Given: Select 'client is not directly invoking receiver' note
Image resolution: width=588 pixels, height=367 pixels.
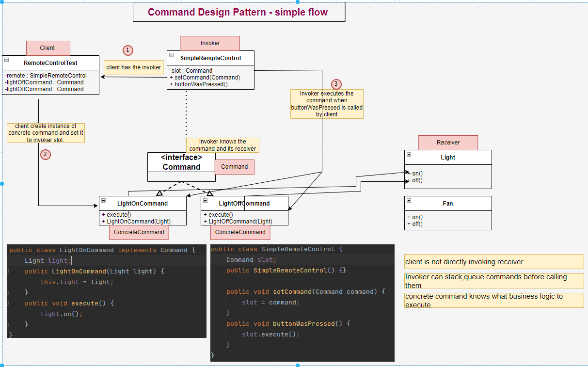Looking at the screenshot, I should coord(493,262).
